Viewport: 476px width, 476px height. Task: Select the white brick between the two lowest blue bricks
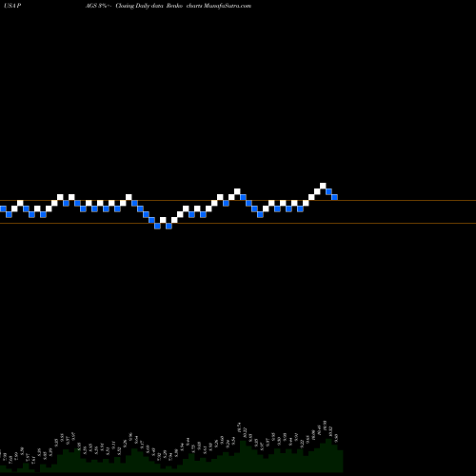[x=163, y=220]
